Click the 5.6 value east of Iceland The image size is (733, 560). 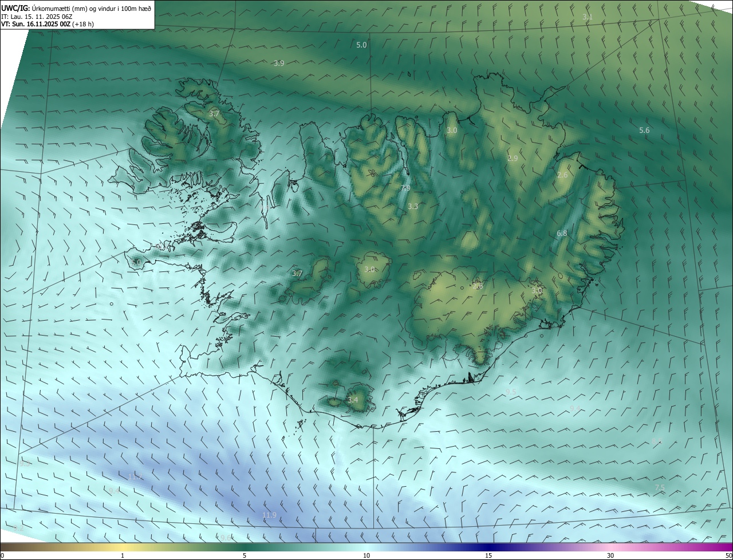pyautogui.click(x=644, y=131)
